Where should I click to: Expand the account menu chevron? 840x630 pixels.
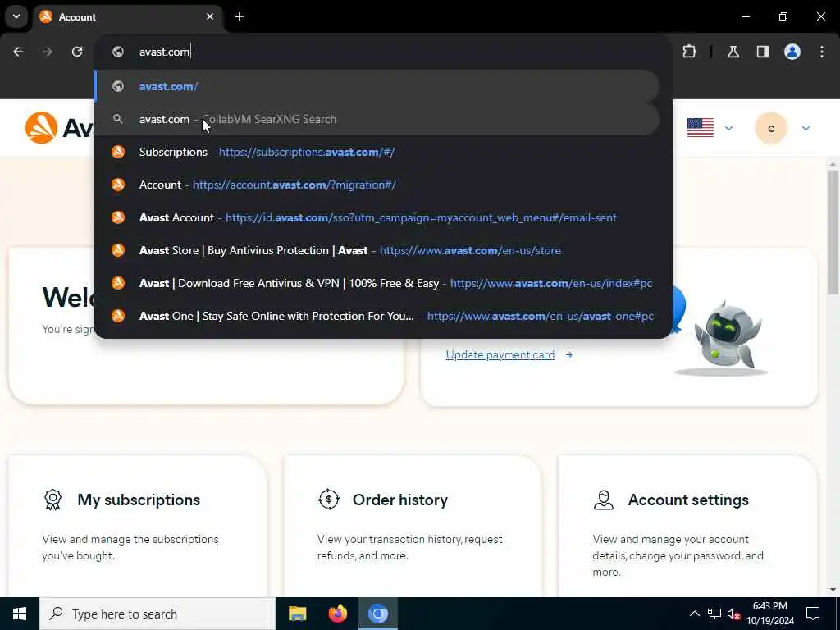[806, 128]
